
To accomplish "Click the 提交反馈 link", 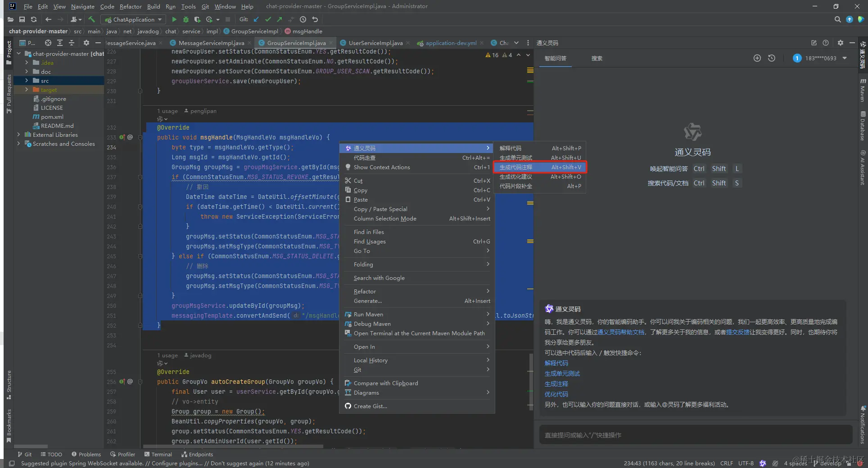I will pyautogui.click(x=737, y=332).
